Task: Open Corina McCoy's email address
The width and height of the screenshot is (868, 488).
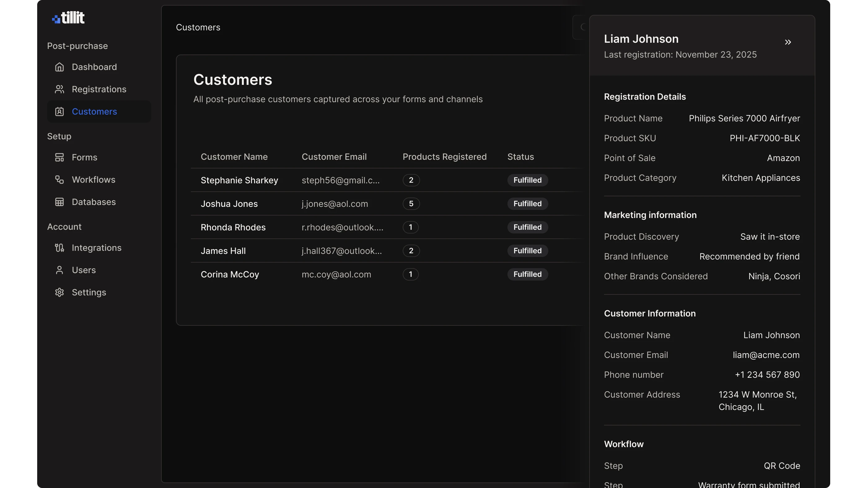Action: coord(336,274)
